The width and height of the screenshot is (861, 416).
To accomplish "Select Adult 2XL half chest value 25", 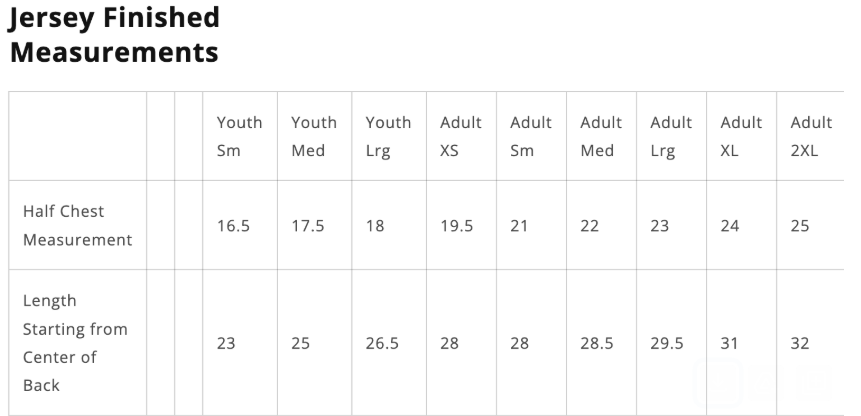I will 800,226.
